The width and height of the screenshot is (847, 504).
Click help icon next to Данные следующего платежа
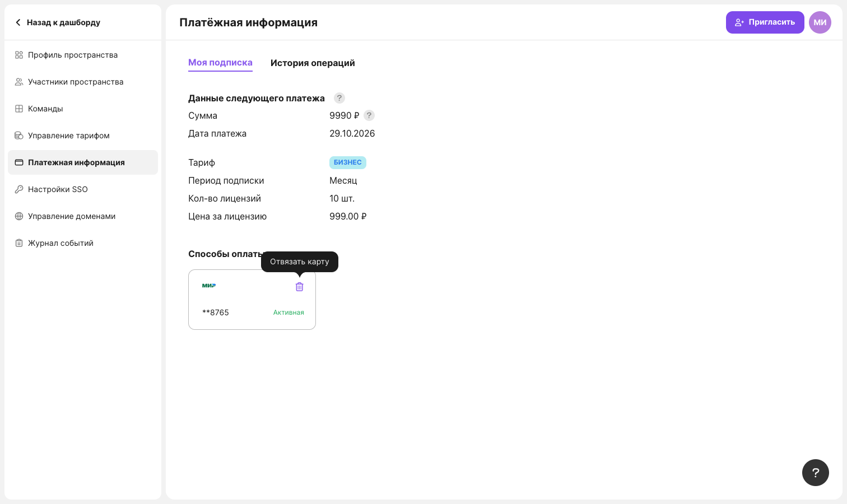(x=339, y=98)
